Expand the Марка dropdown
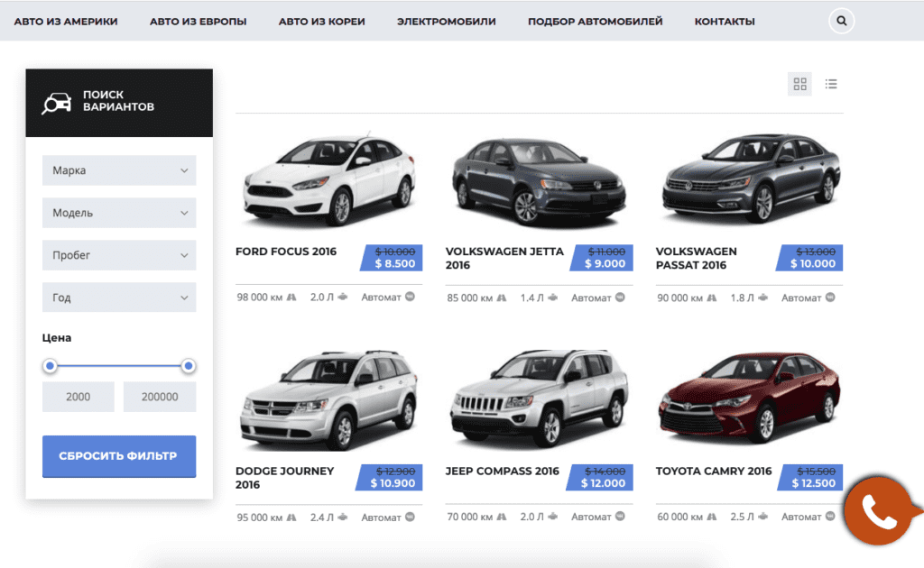This screenshot has height=568, width=924. 119,170
